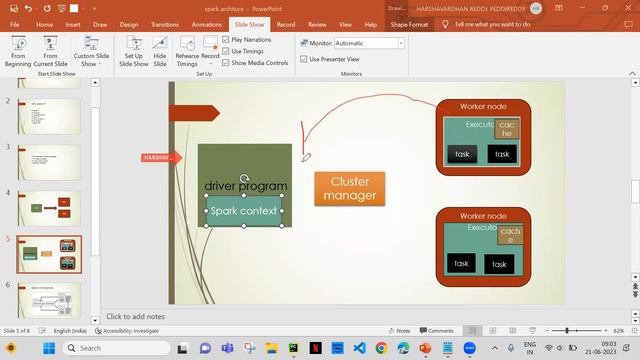The width and height of the screenshot is (640, 360).
Task: Toggle Show Media Controls checkbox
Action: pyautogui.click(x=226, y=63)
